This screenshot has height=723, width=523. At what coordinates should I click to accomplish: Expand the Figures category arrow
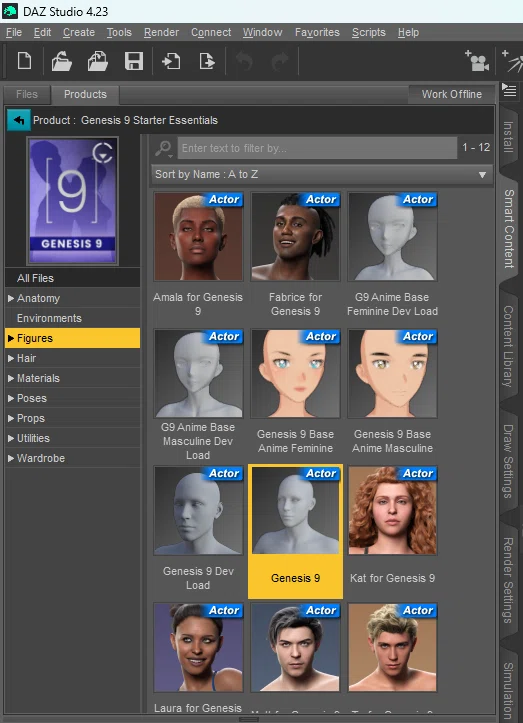[11, 338]
